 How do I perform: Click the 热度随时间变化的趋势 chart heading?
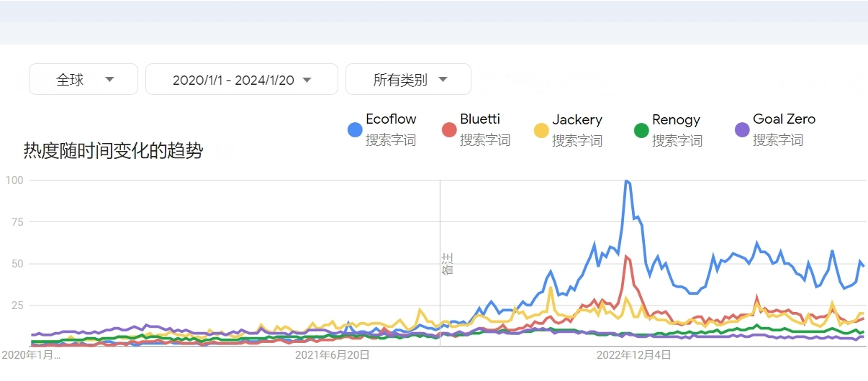pos(113,151)
